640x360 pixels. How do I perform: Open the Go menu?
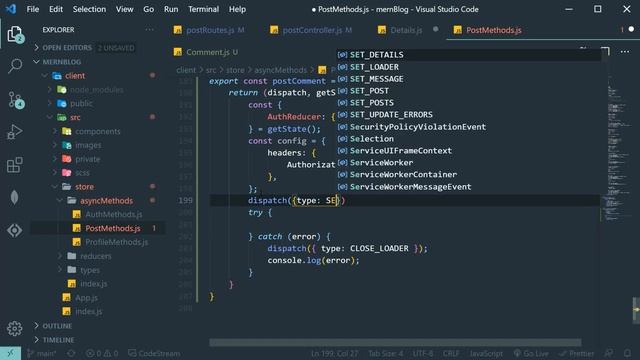pos(149,9)
